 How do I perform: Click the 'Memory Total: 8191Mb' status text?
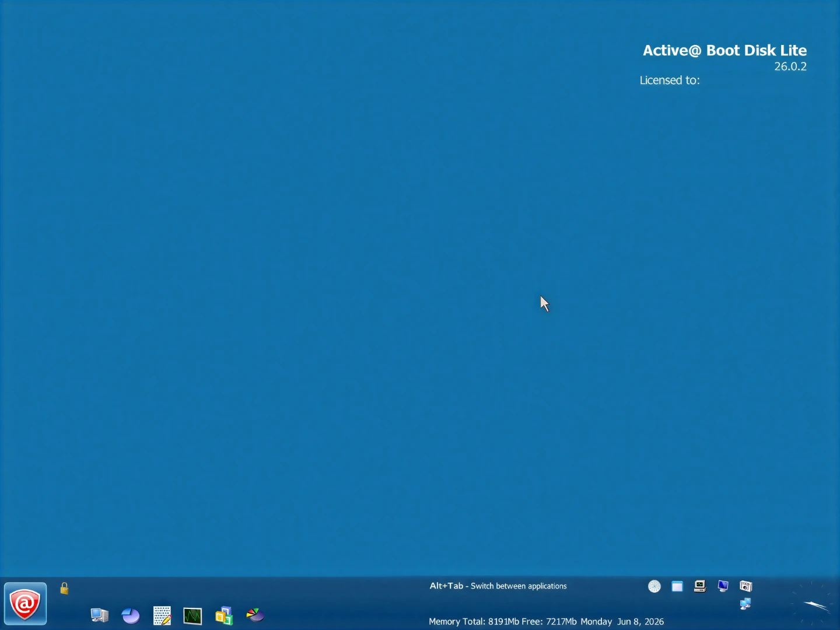pyautogui.click(x=474, y=622)
